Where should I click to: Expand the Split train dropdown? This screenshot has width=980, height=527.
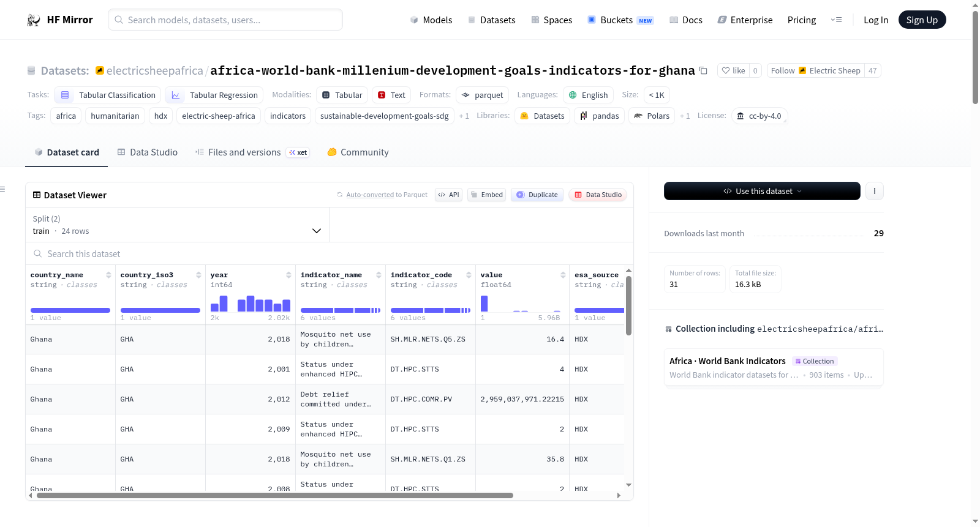pos(177,225)
